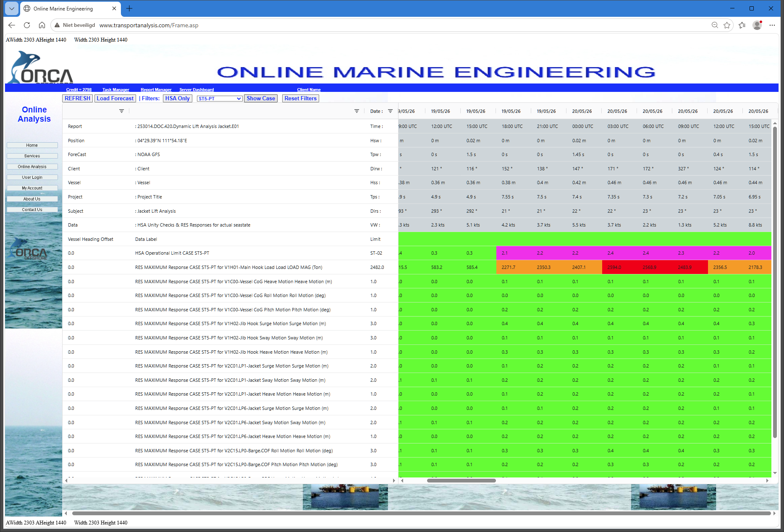This screenshot has width=784, height=532.
Task: Open Report Manager link
Action: click(156, 89)
